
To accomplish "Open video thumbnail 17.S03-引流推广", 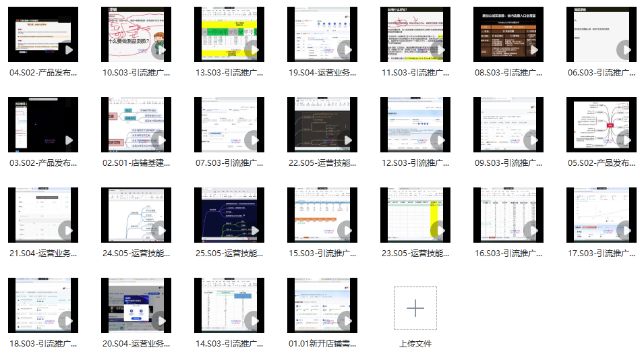I will coord(602,215).
